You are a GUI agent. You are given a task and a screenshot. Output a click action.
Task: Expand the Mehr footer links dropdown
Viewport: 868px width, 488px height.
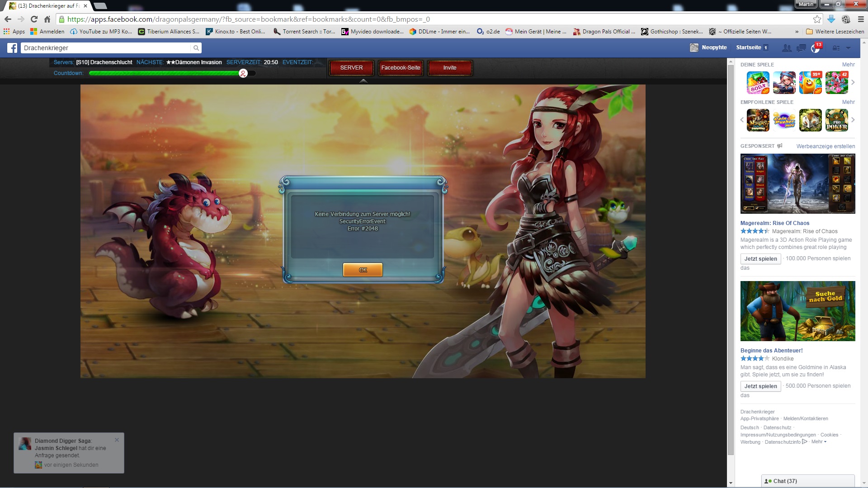click(x=819, y=442)
